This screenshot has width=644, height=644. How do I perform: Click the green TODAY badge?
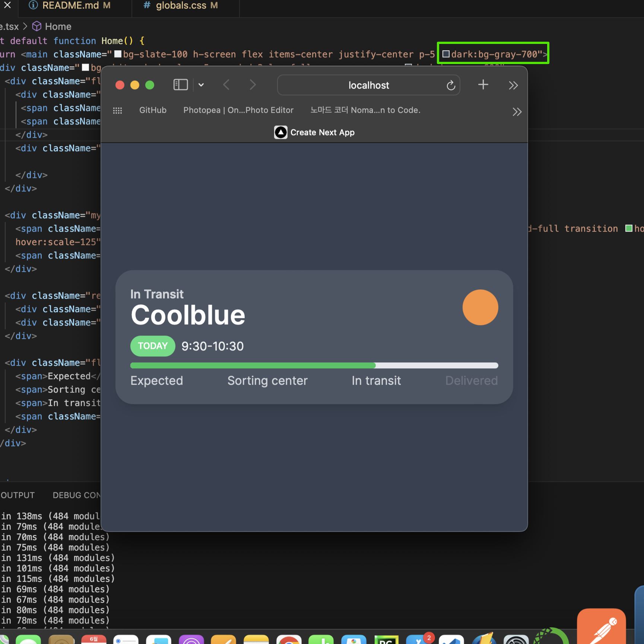click(x=153, y=346)
